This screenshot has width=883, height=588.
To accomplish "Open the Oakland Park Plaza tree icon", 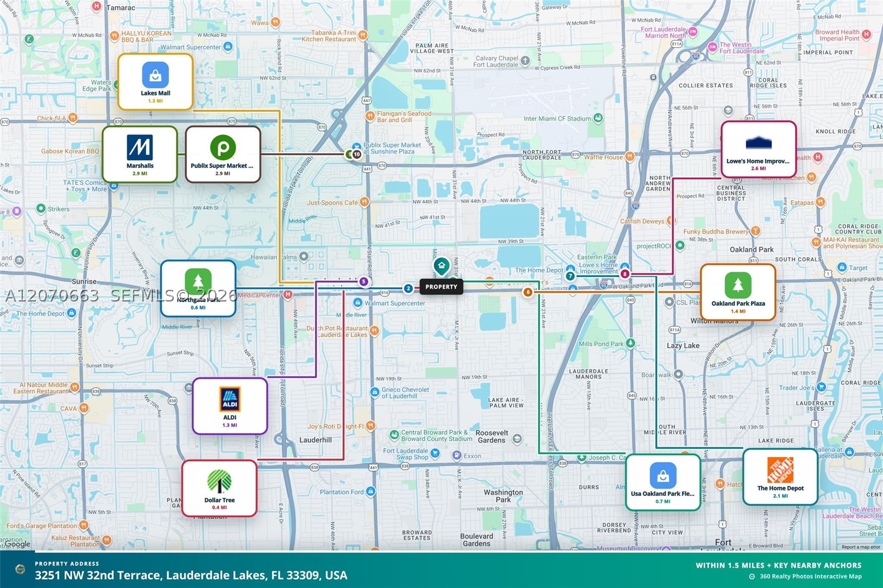I will pos(738,285).
